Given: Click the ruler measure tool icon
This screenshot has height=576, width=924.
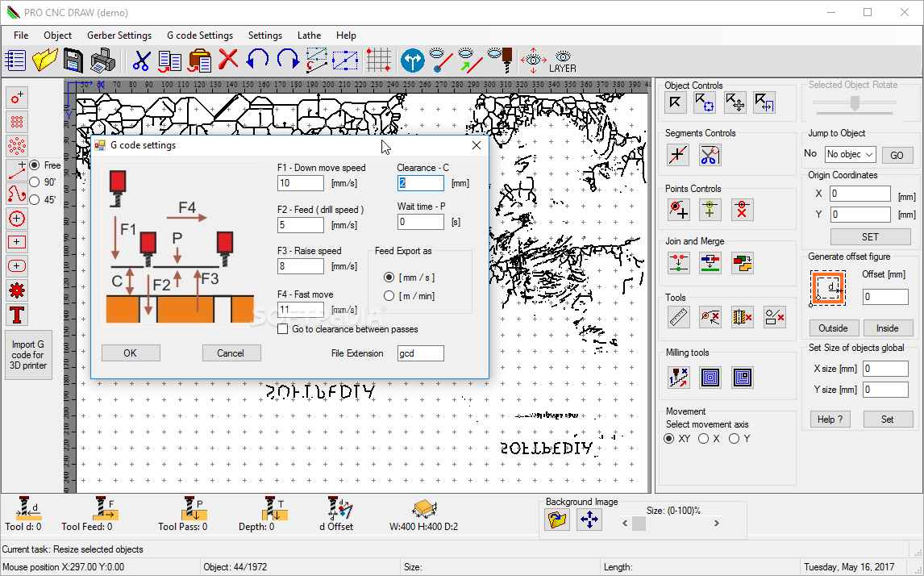Looking at the screenshot, I should point(678,318).
